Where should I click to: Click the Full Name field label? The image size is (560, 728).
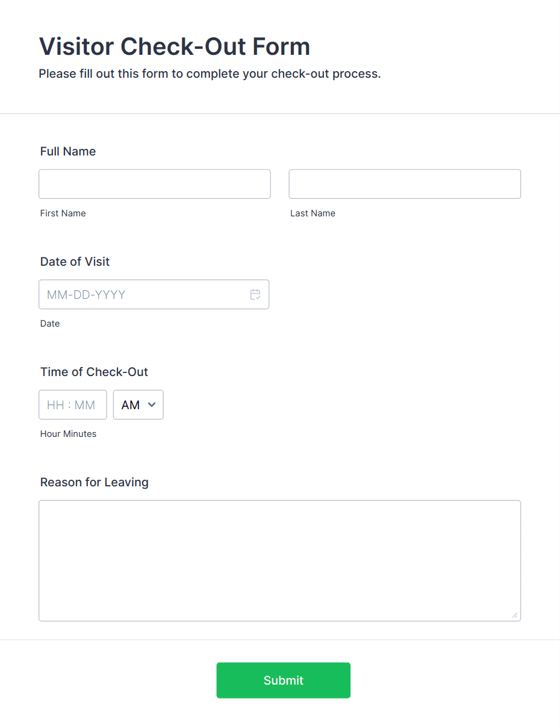click(x=67, y=151)
